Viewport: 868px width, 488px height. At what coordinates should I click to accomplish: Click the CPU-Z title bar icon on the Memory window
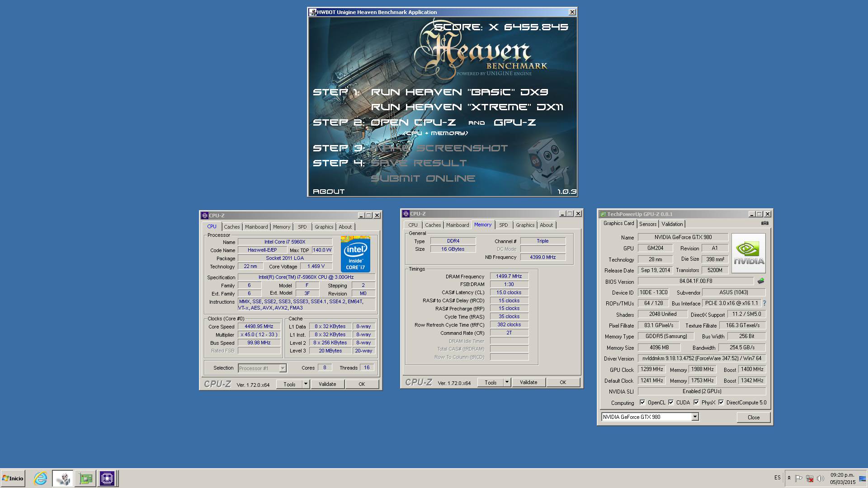click(x=406, y=214)
